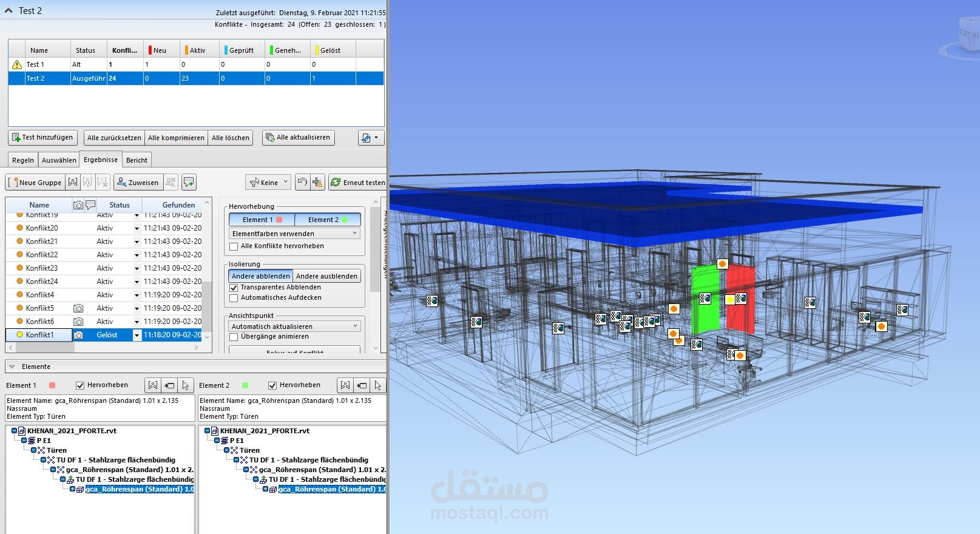
Task: Click the Element 1 select arrow icon
Action: click(185, 385)
